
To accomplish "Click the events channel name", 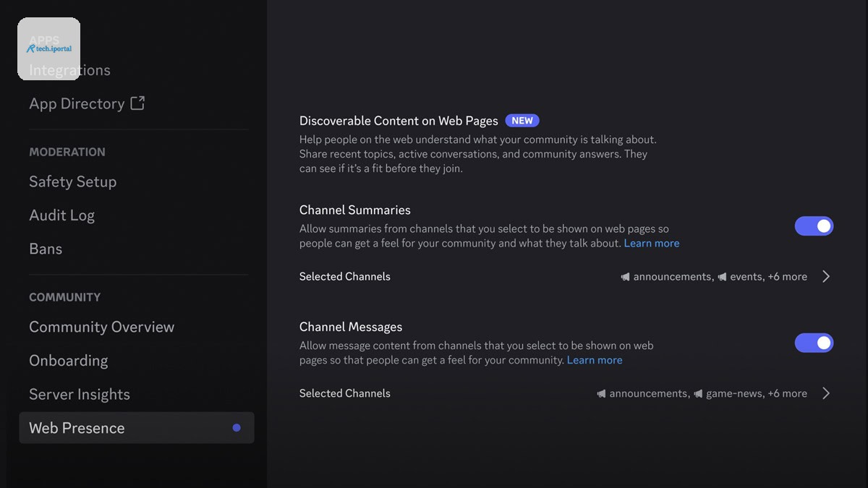I will pyautogui.click(x=746, y=277).
